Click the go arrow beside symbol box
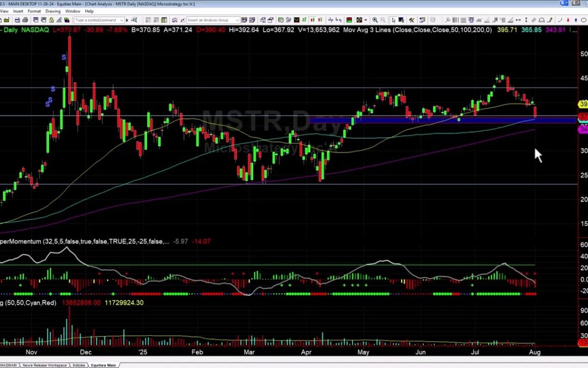This screenshot has width=588, height=368. [127, 20]
